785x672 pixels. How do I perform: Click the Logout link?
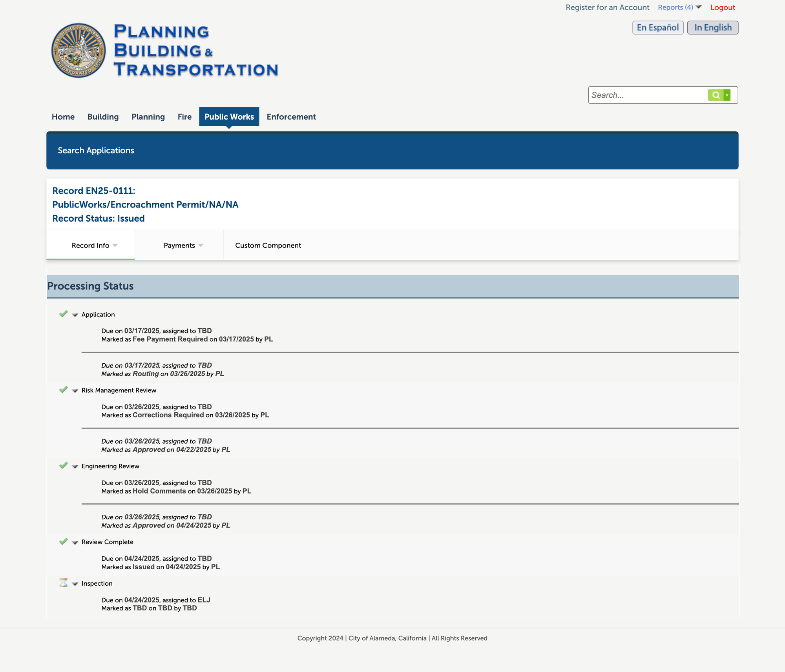pyautogui.click(x=722, y=7)
